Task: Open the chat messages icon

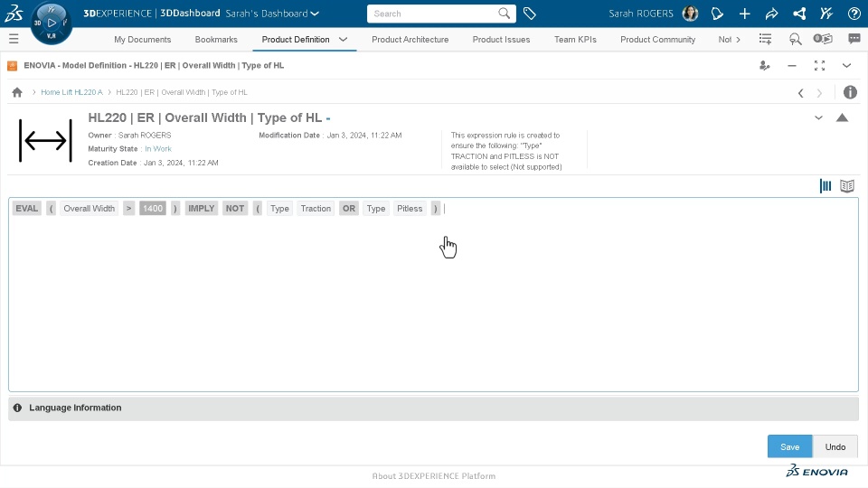Action: 854,39
